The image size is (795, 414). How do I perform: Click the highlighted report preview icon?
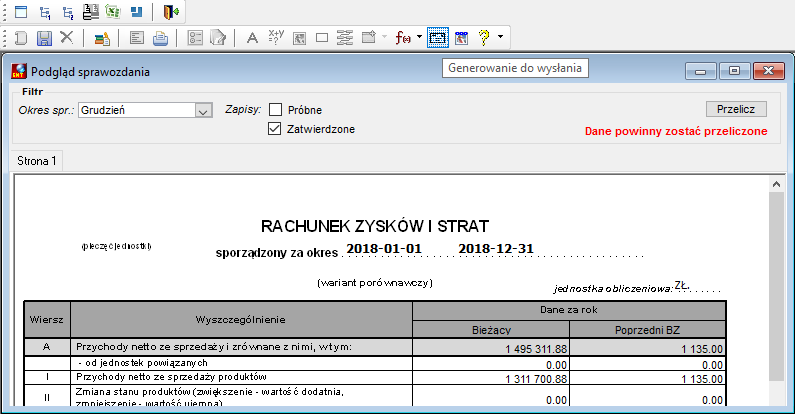pyautogui.click(x=438, y=38)
